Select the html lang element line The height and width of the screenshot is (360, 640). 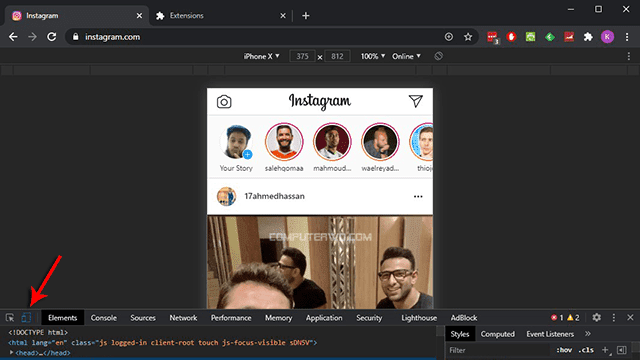point(162,343)
